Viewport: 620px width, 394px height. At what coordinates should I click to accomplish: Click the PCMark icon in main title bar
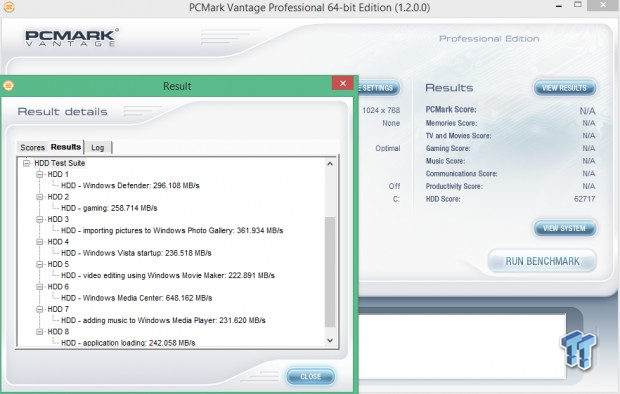pos(9,7)
